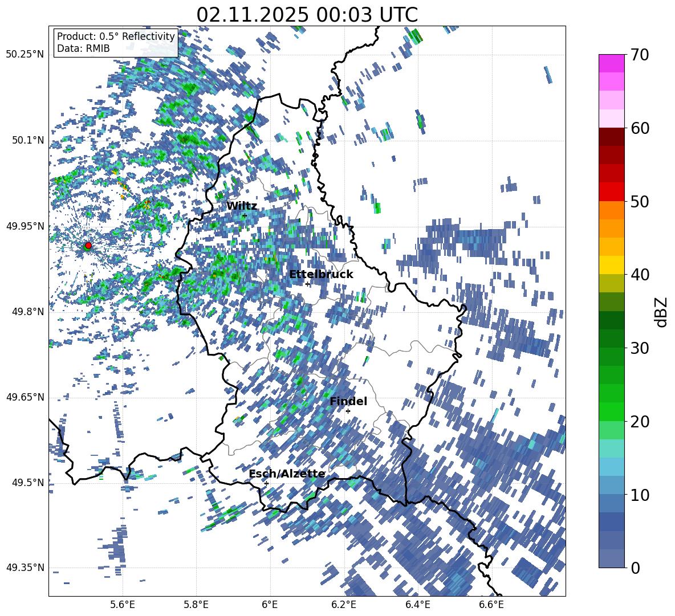Click the bright green colorbar segment near 20
Screen dimensions: 675x616
(612, 411)
